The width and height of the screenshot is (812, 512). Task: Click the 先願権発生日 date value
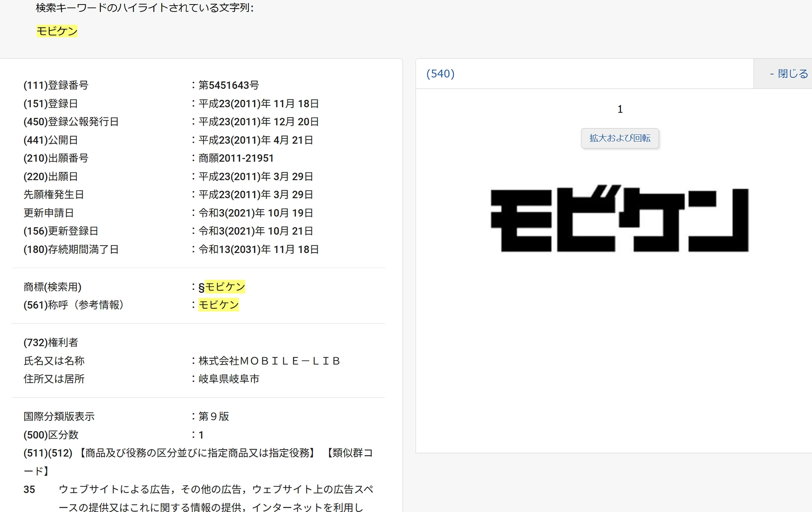pos(256,195)
